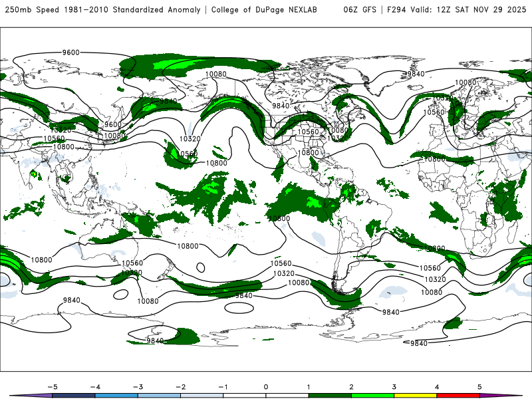The width and height of the screenshot is (532, 399).
Task: Click the dark navy -5 to -4 colorbar segment
Action: point(74,396)
